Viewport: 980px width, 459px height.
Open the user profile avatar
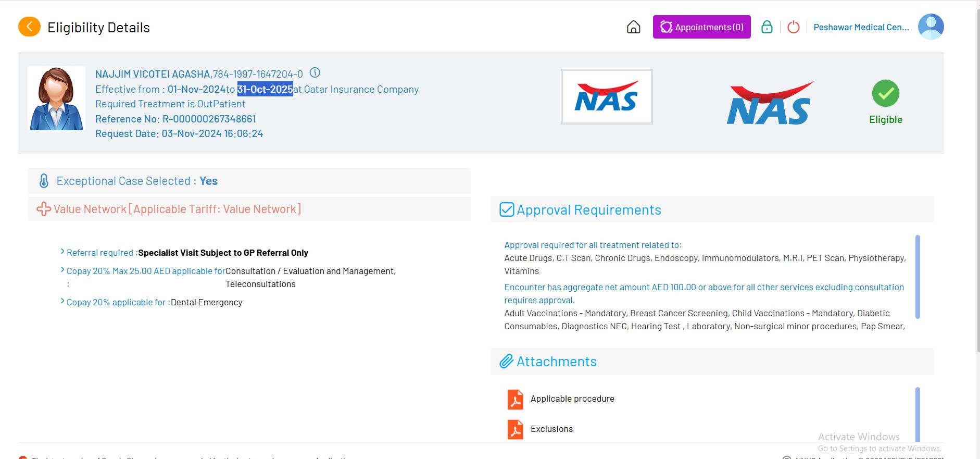pyautogui.click(x=931, y=27)
